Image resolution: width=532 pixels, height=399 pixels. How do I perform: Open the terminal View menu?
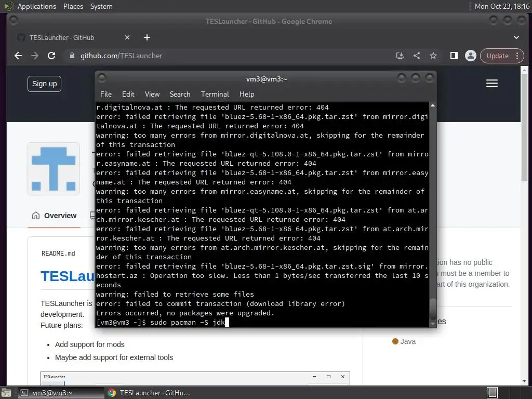(152, 95)
